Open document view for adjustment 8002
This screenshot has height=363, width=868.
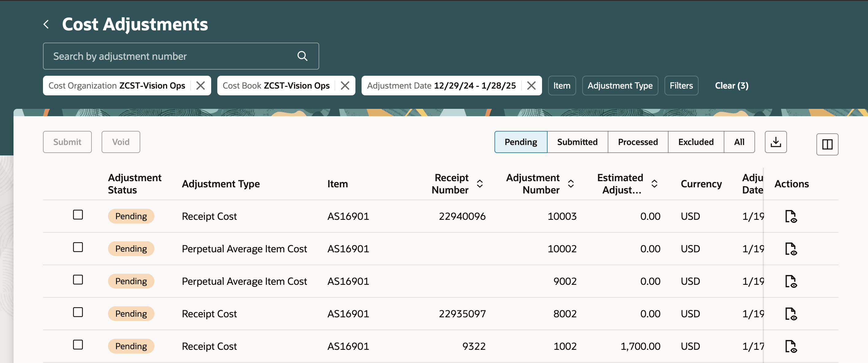pyautogui.click(x=791, y=314)
